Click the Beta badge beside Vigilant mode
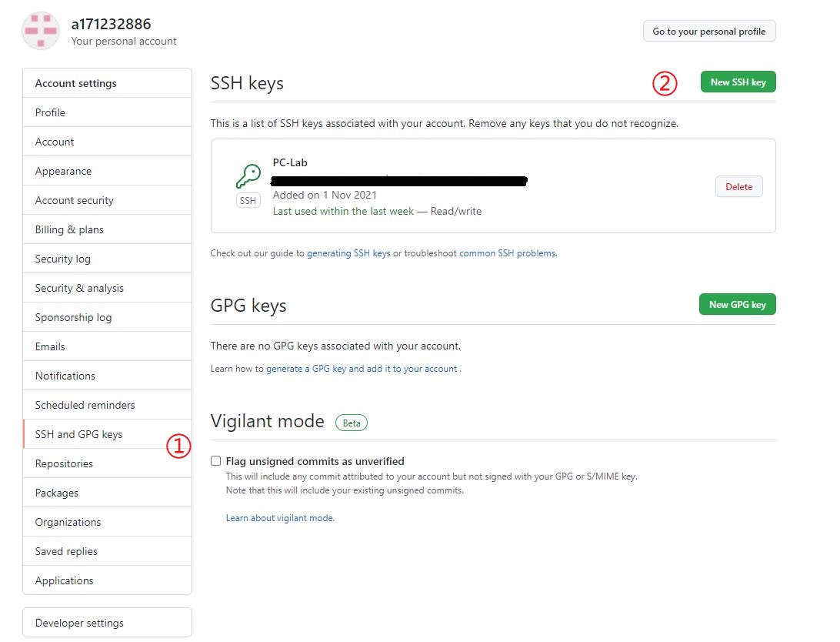This screenshot has height=642, width=840. [352, 423]
